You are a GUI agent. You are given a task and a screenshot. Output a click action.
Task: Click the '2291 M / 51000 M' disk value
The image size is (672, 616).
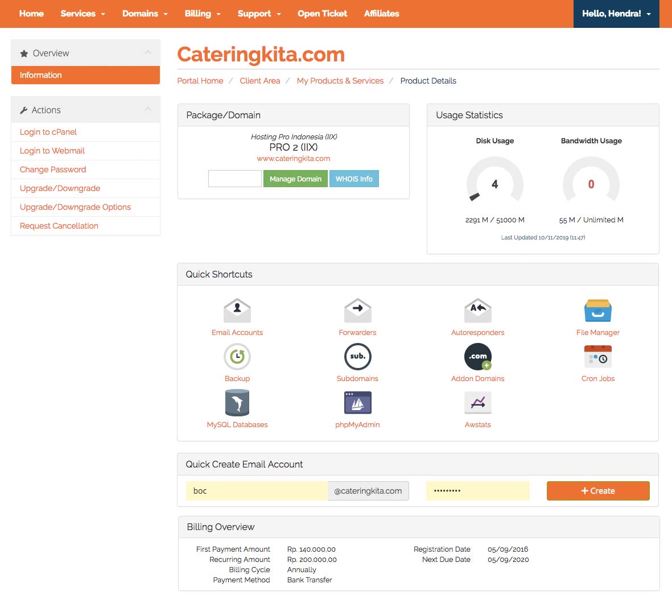494,220
